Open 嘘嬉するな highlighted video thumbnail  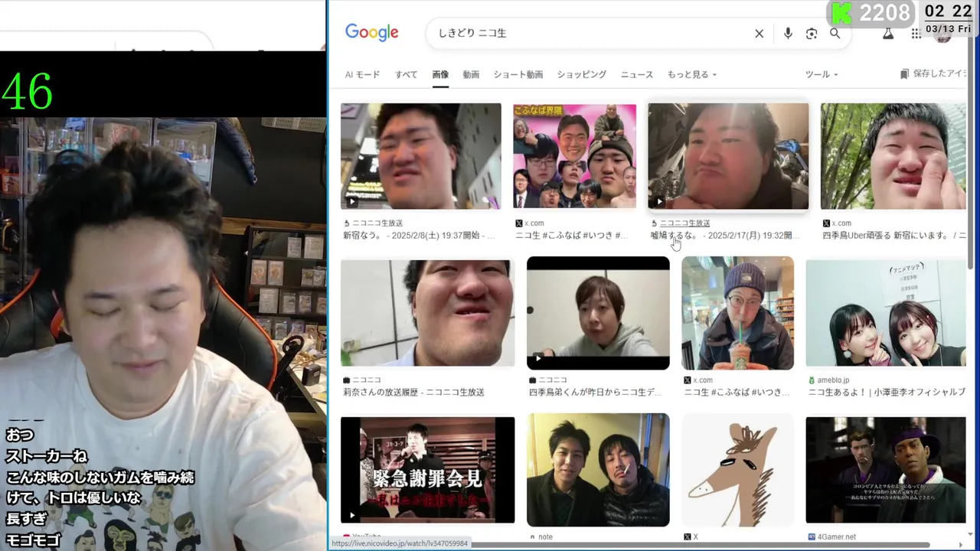click(x=728, y=156)
